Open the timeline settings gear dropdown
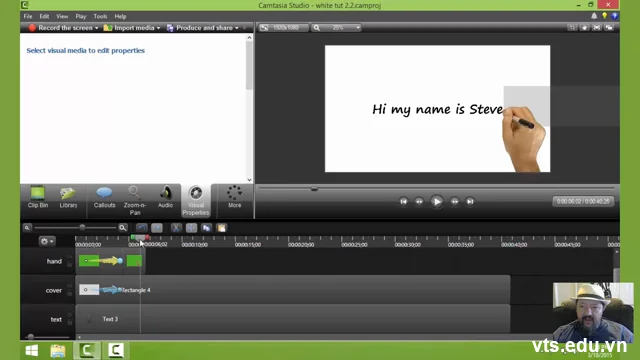The height and width of the screenshot is (360, 640). [x=47, y=241]
